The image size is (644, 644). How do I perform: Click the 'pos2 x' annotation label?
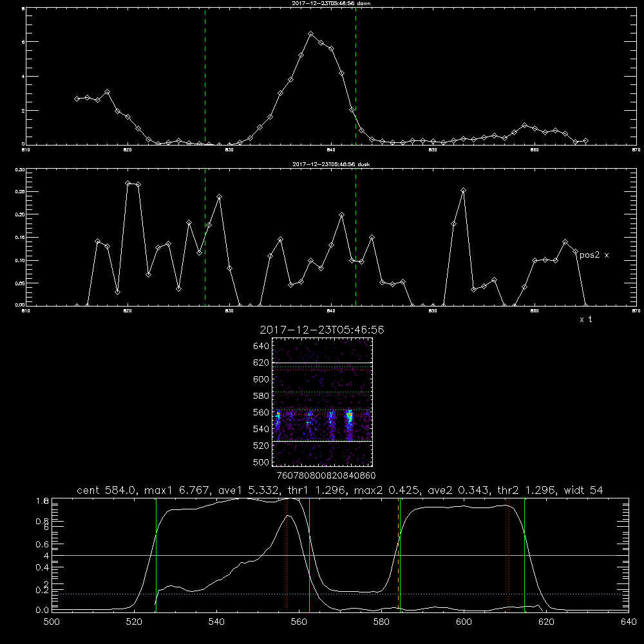[x=594, y=255]
